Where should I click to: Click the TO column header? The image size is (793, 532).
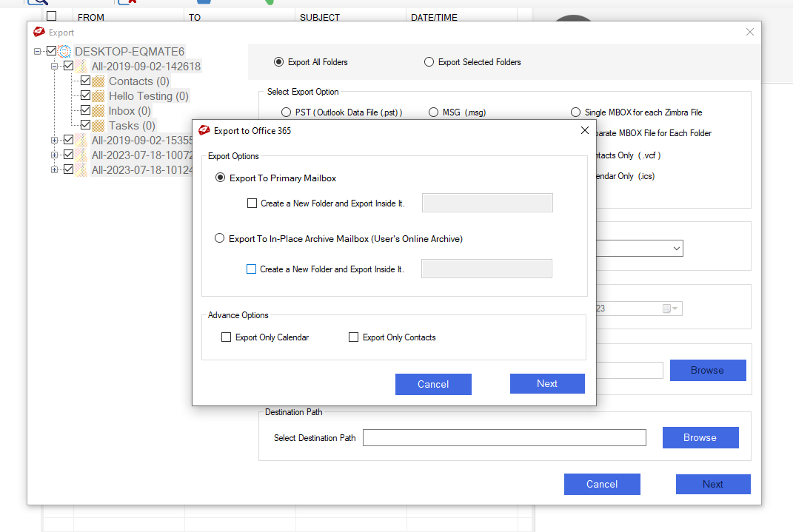pos(195,17)
